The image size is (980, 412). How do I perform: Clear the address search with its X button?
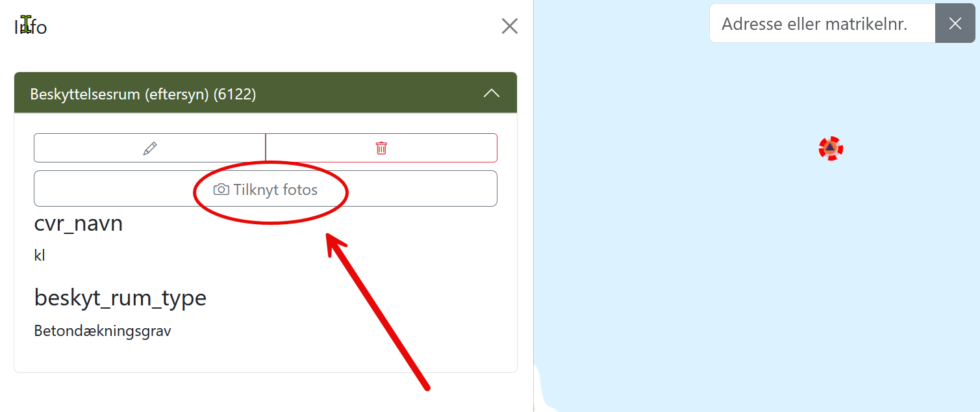(955, 23)
